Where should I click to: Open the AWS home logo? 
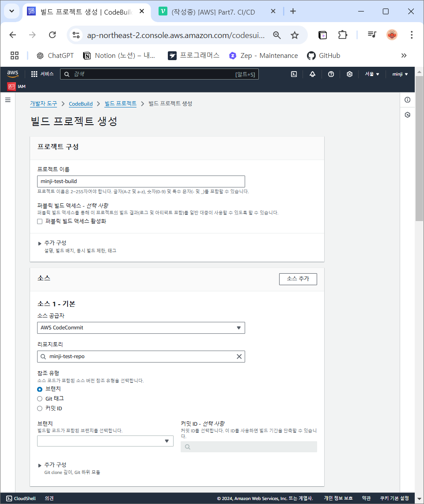[x=13, y=74]
